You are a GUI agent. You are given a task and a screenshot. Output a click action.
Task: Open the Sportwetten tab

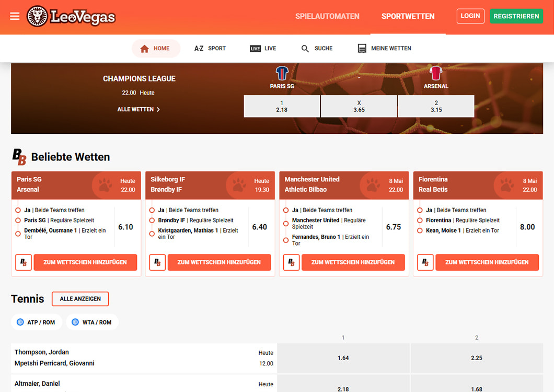(x=408, y=16)
